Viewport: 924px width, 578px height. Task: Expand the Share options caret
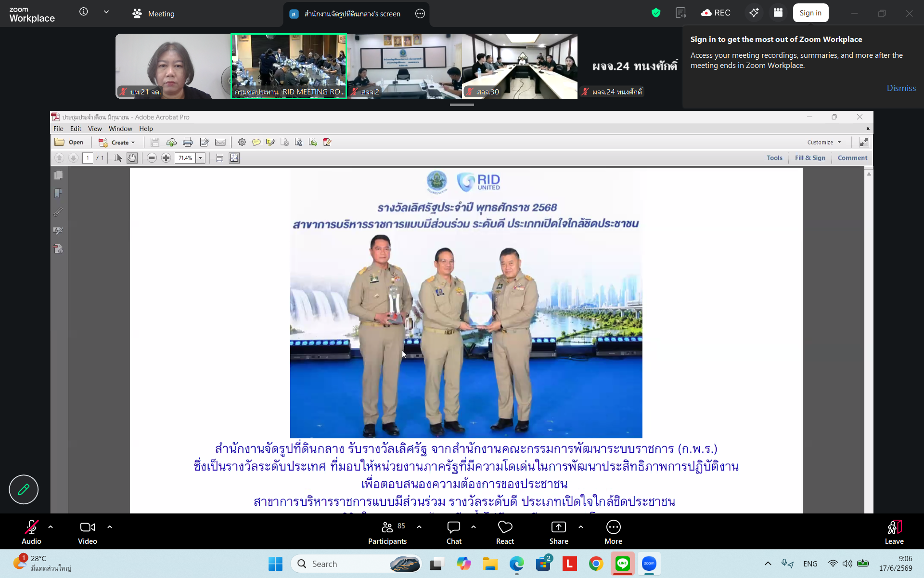(581, 527)
